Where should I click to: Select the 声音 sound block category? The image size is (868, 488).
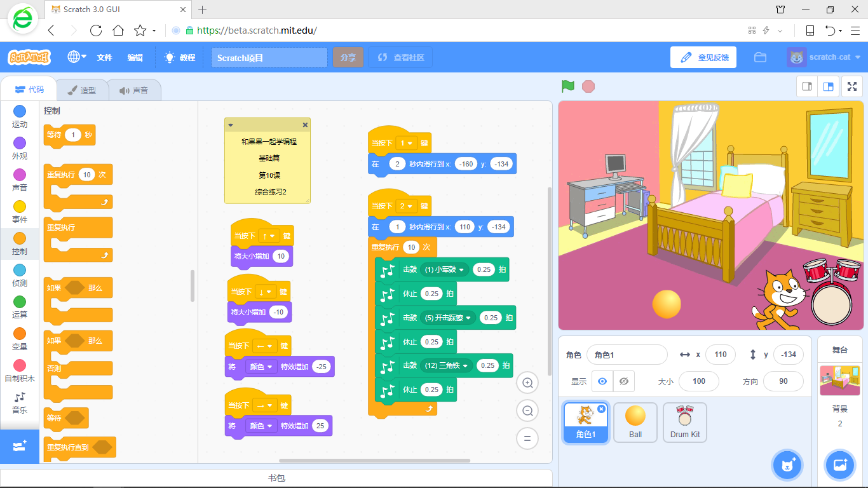click(20, 180)
